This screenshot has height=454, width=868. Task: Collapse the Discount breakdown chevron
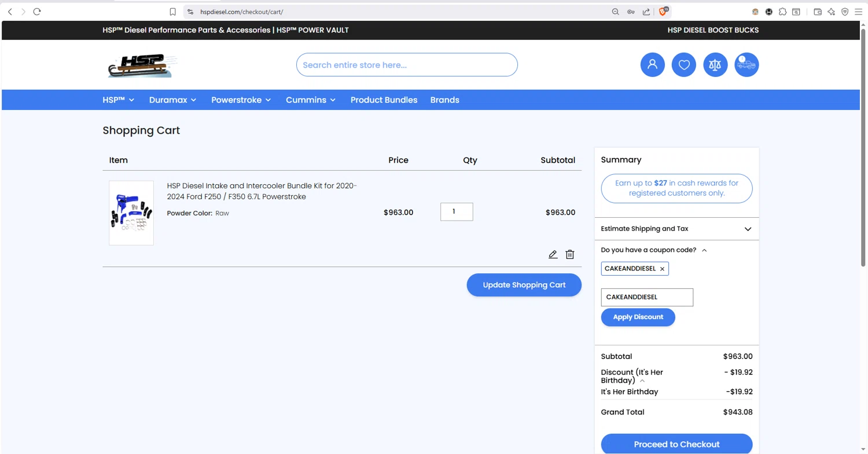642,381
